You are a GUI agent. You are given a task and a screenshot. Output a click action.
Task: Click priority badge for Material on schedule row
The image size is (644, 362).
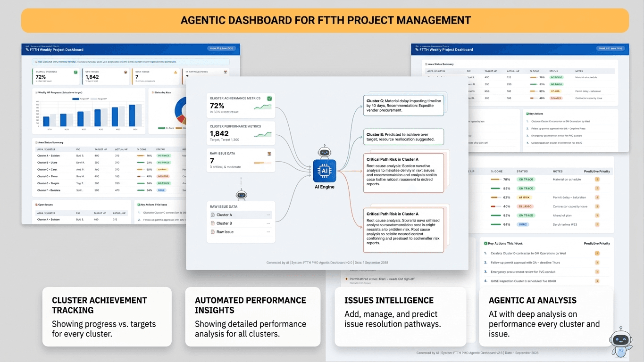coord(597,180)
